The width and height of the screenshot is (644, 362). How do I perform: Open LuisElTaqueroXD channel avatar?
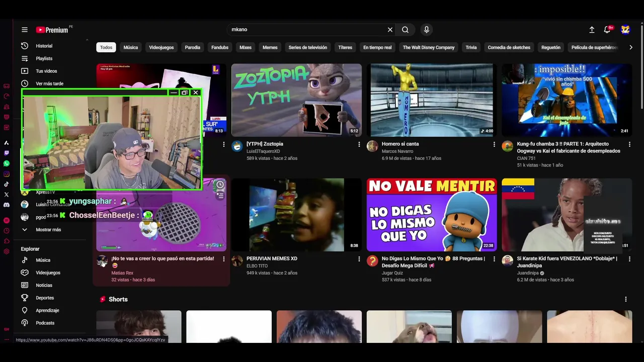pyautogui.click(x=237, y=146)
